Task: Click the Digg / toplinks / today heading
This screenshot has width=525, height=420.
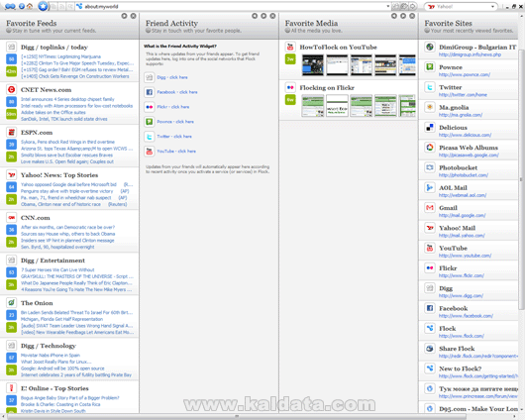Action: [54, 48]
